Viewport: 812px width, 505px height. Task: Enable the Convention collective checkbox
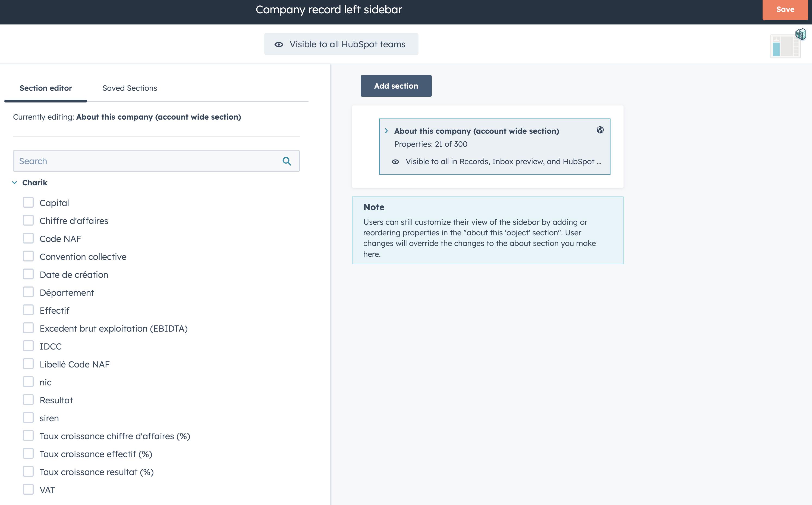28,256
